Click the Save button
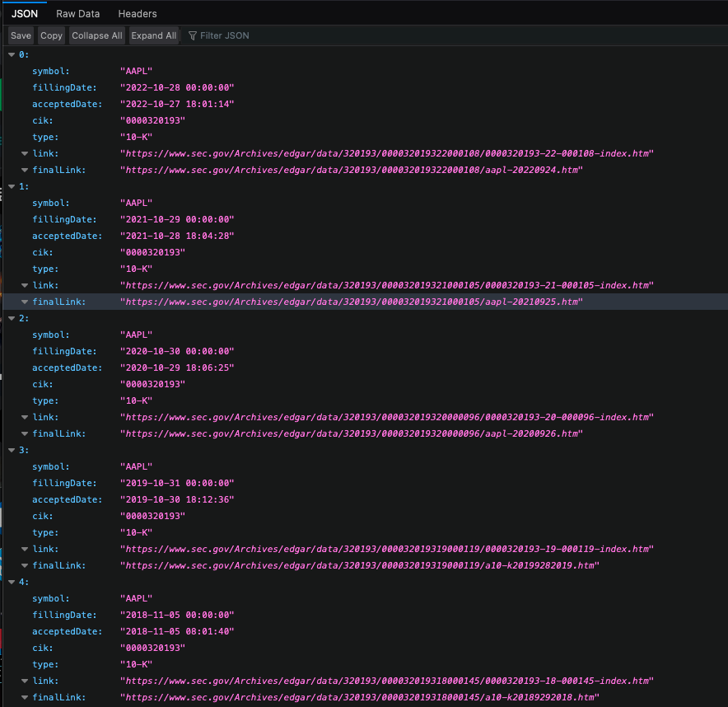728x707 pixels. coord(21,35)
